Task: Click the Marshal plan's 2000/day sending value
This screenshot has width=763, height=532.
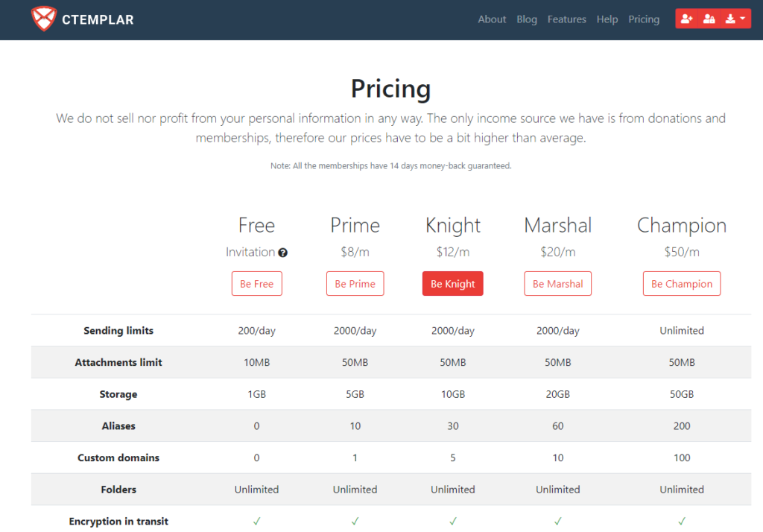Action: 557,331
